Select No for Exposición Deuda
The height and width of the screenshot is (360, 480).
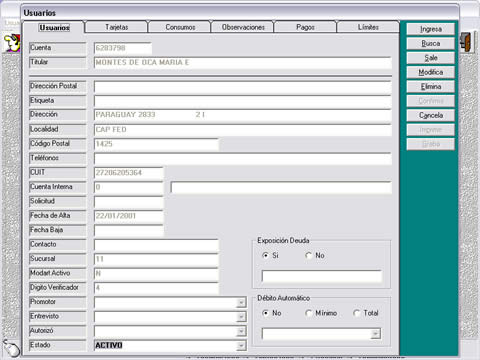[x=309, y=256]
